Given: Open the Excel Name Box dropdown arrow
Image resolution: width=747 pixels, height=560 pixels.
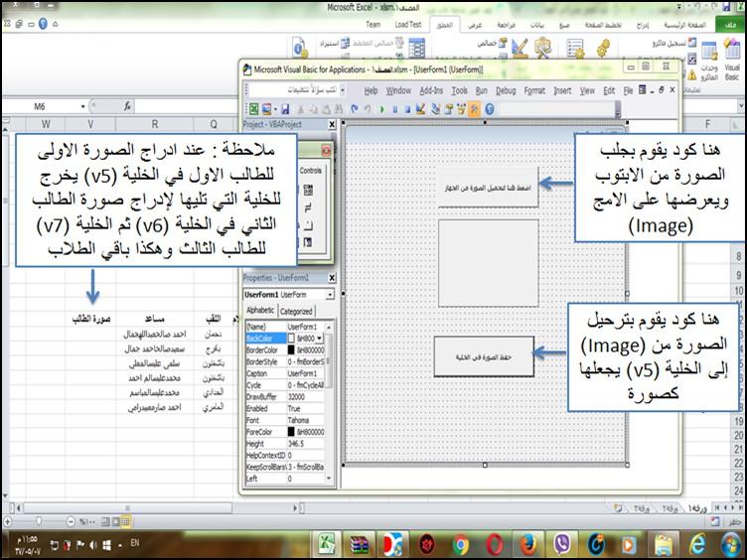Looking at the screenshot, I should click(x=82, y=106).
